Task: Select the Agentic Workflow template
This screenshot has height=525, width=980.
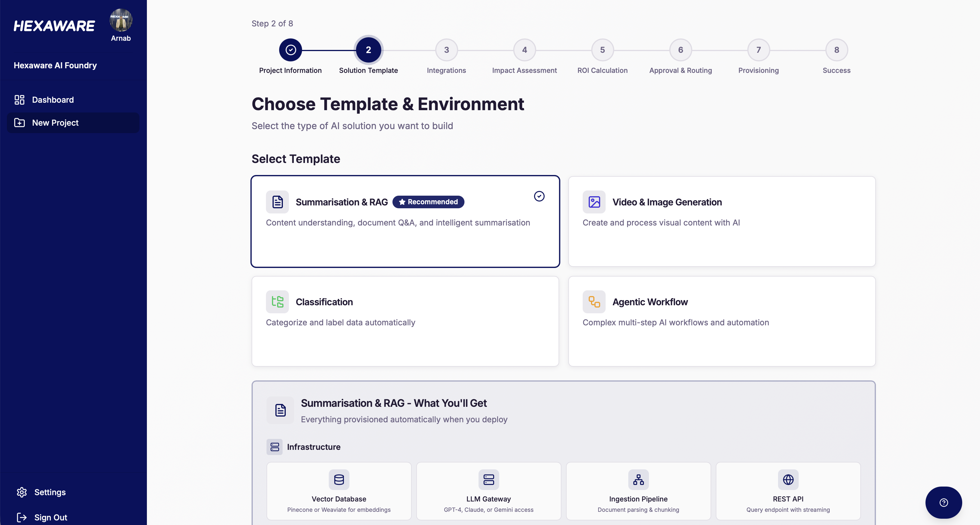Action: coord(722,321)
